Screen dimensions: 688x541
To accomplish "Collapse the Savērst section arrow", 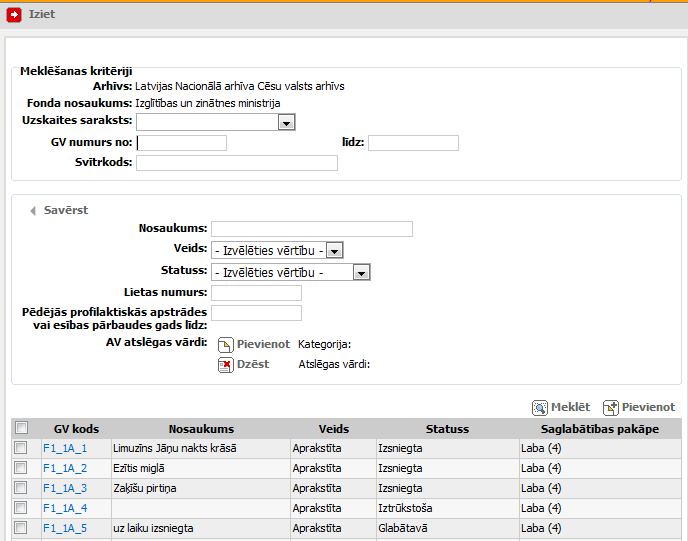I will click(33, 211).
